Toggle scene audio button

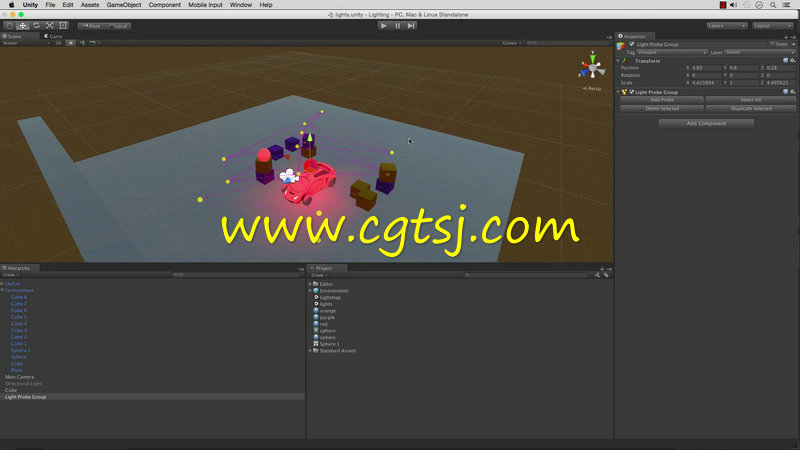pyautogui.click(x=82, y=43)
